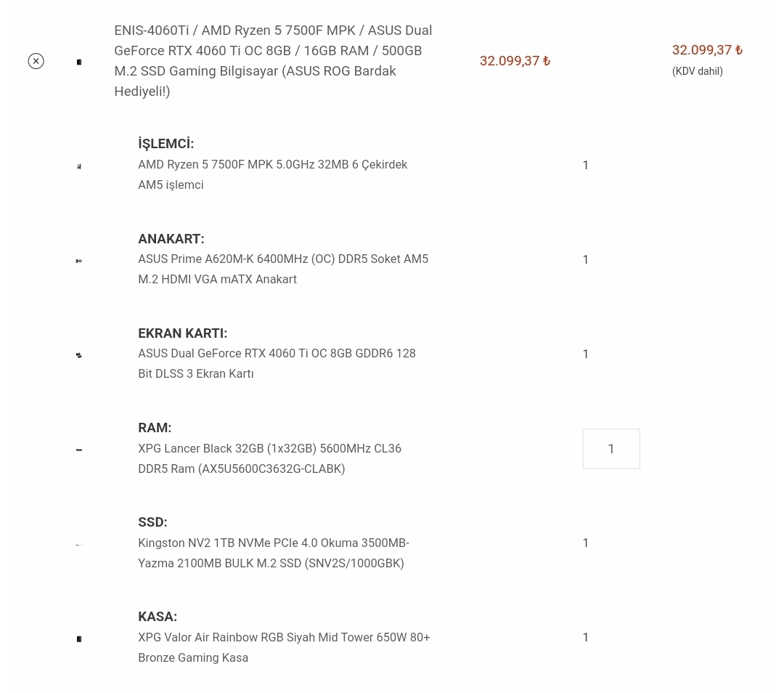Click the AMD Ryzen 5 7500F processor thumbnail

pyautogui.click(x=79, y=166)
